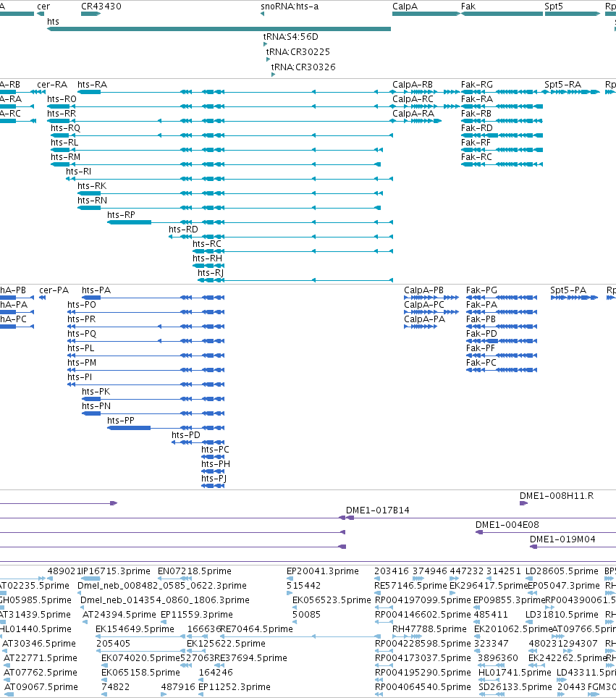Screen dimensions: 616x698
Task: Select the hts-RP transcript label
Action: tap(121, 215)
